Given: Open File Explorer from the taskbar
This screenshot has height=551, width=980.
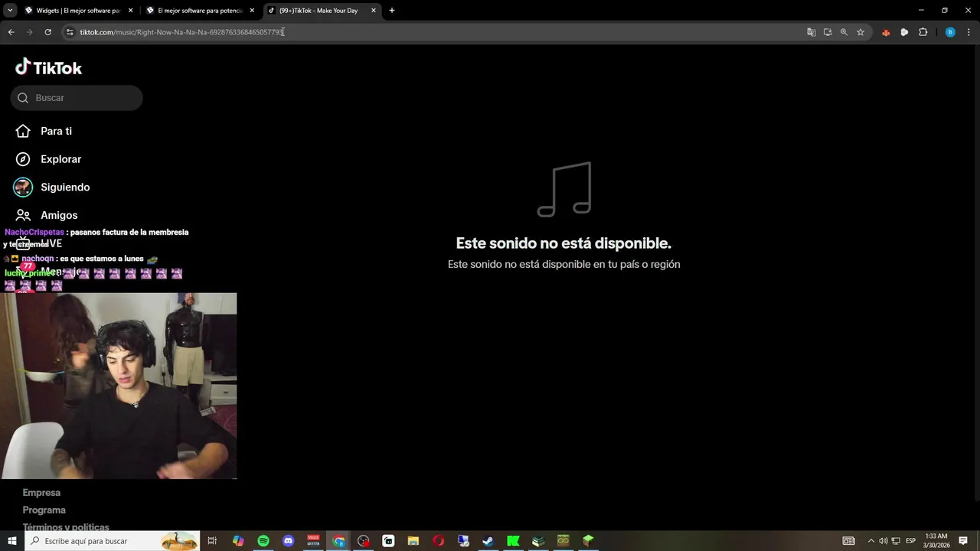Looking at the screenshot, I should tap(413, 541).
